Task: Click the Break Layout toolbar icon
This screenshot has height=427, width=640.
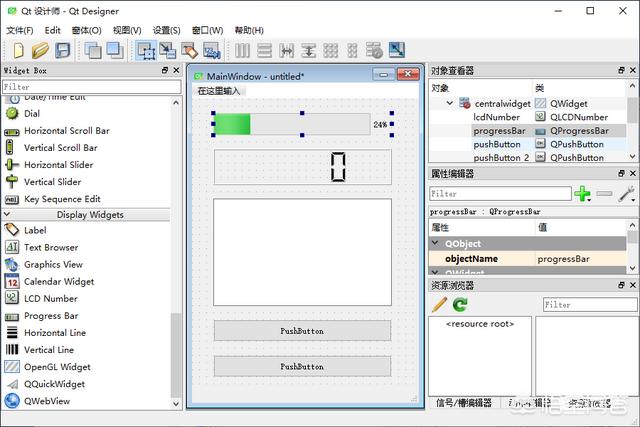Action: coord(374,50)
